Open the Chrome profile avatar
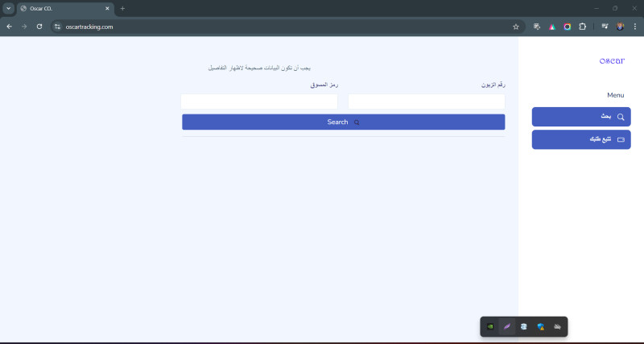The width and height of the screenshot is (644, 344). pos(620,27)
